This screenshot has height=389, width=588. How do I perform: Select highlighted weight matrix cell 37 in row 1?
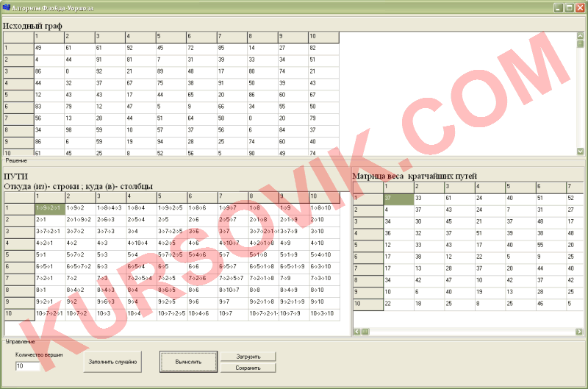tap(398, 199)
